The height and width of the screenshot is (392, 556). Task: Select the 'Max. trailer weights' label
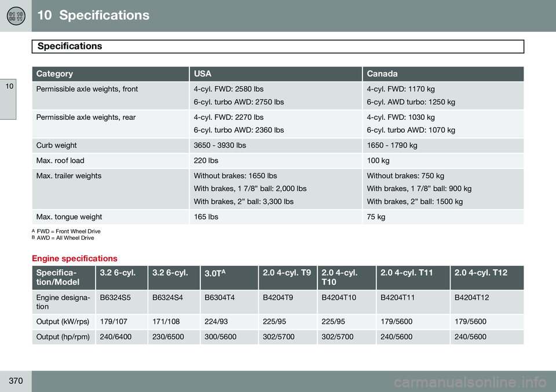69,176
